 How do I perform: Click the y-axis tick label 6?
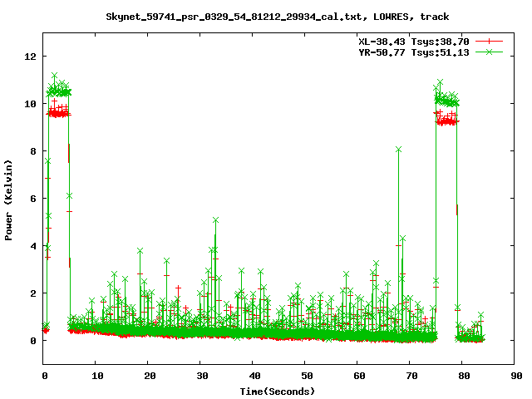click(x=33, y=199)
